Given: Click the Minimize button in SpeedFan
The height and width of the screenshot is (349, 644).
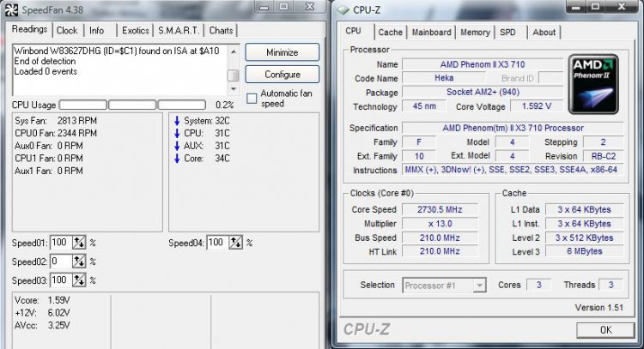Looking at the screenshot, I should tap(283, 52).
